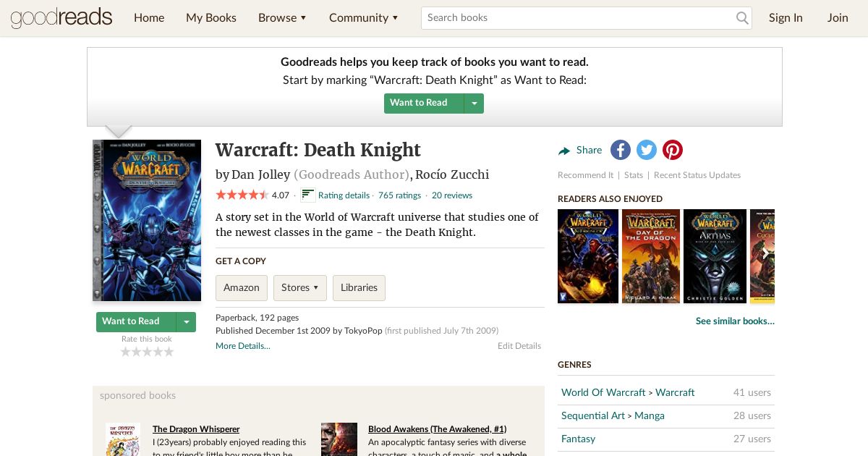
Task: Open World Of Warcraft genre link
Action: (x=603, y=392)
